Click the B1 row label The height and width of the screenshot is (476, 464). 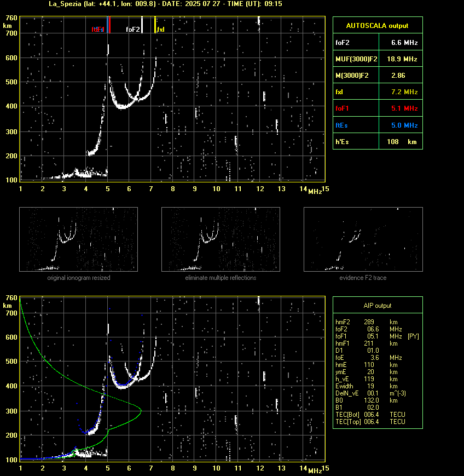click(x=339, y=408)
